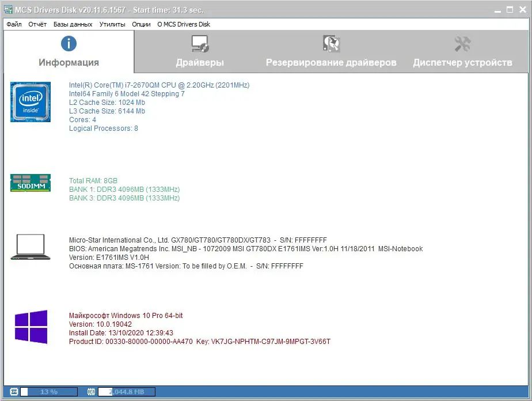Screen dimensions: 532x401
Task: Click the Майкрософт Windows 10 Pro line
Action: [126, 315]
